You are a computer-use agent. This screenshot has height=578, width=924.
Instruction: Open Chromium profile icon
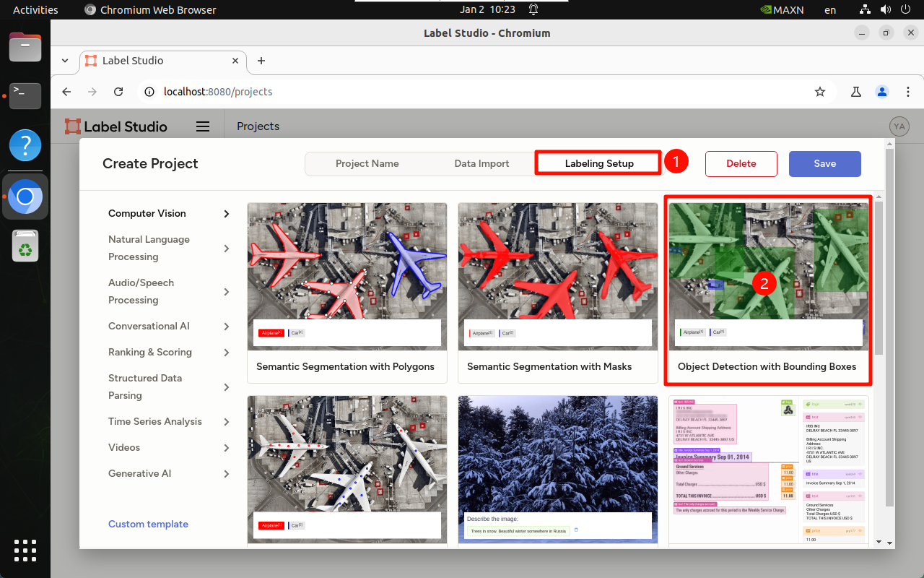(x=881, y=92)
